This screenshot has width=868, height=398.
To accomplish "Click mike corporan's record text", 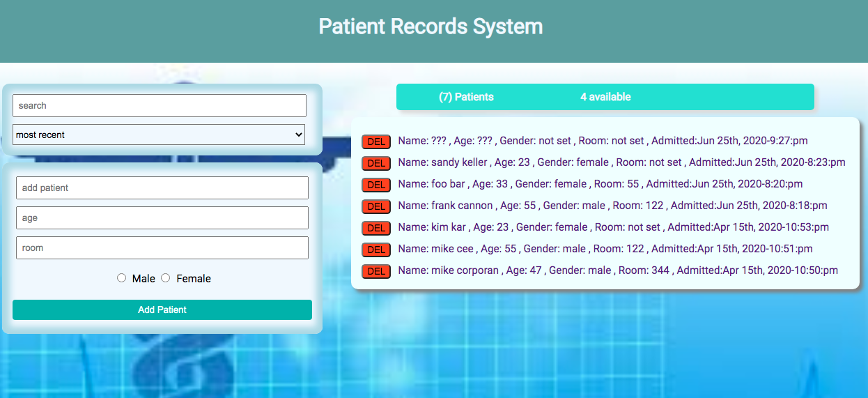I will click(618, 270).
